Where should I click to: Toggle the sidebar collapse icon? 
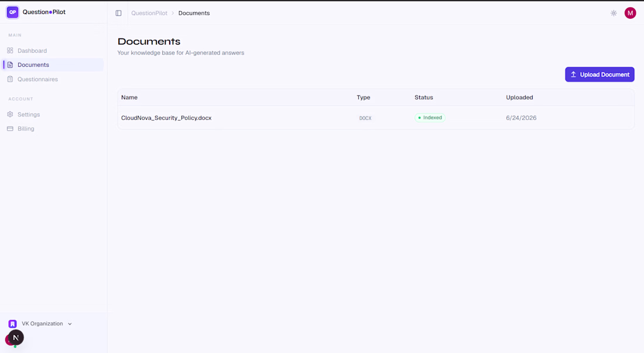(x=118, y=13)
